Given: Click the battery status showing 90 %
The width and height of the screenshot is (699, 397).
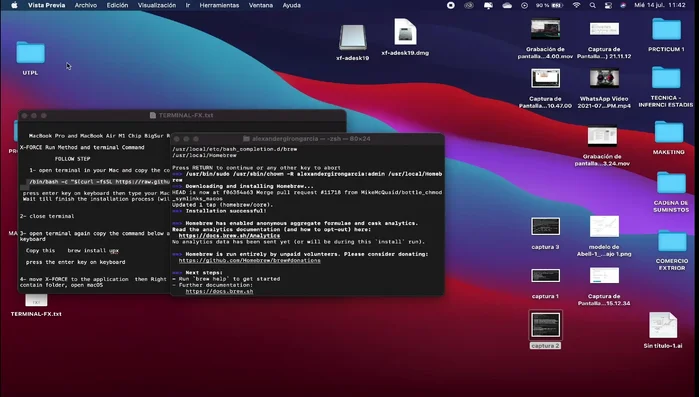Looking at the screenshot, I should pyautogui.click(x=549, y=5).
